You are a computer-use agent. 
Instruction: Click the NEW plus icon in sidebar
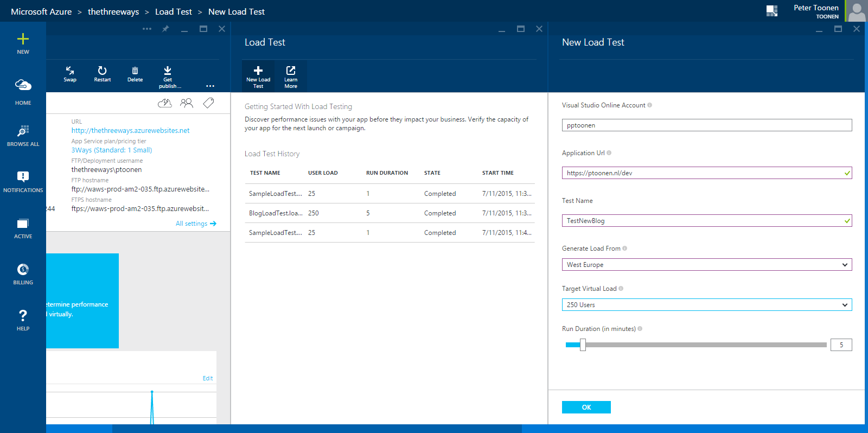tap(23, 39)
